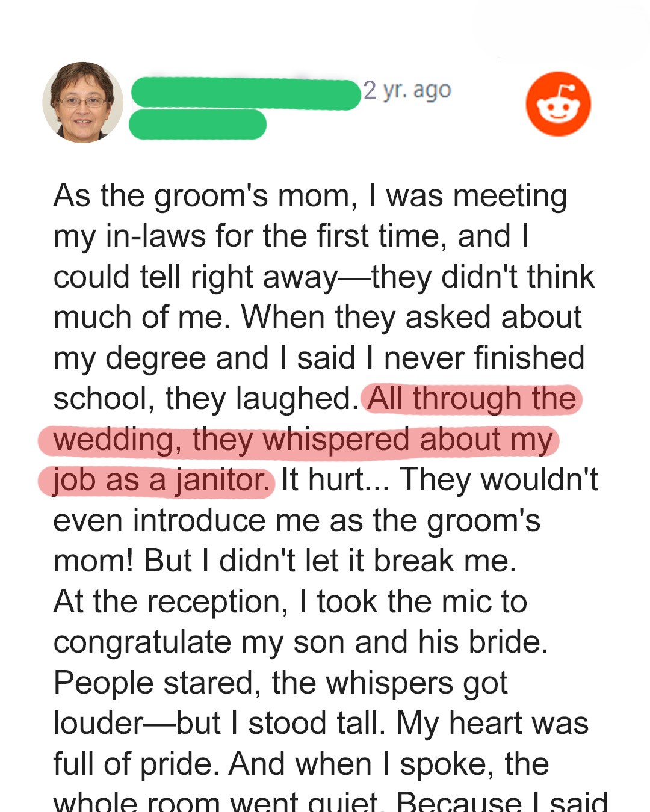Image resolution: width=650 pixels, height=812 pixels.
Task: Click the "2 yr. ago" timestamp
Action: click(x=407, y=90)
